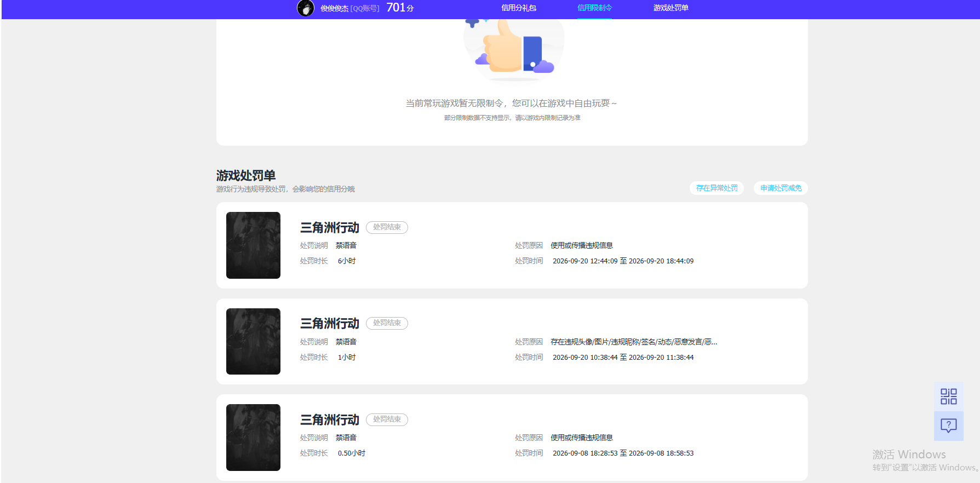This screenshot has height=483, width=980.
Task: Open thumbnail of the 0.50小时 penalty card
Action: (x=253, y=438)
